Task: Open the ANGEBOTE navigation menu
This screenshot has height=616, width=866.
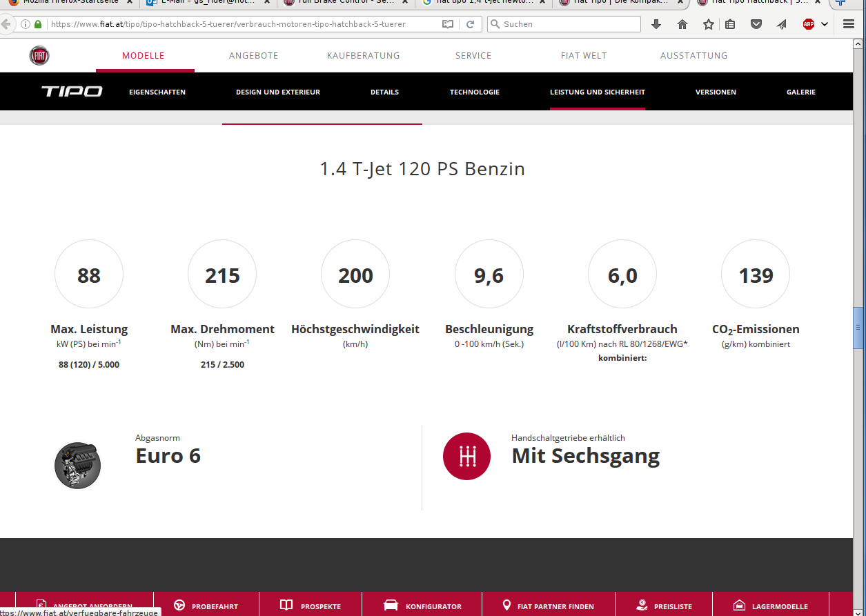Action: [253, 56]
